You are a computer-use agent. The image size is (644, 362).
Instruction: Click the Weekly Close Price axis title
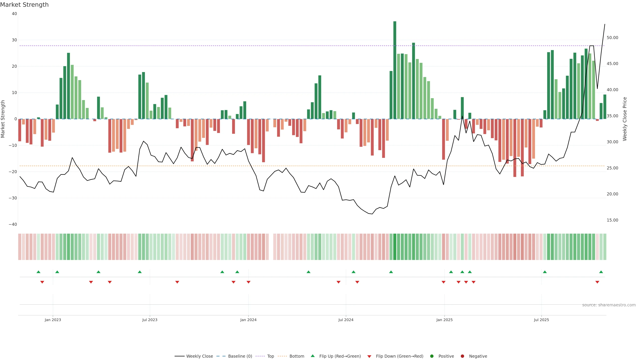(x=625, y=119)
